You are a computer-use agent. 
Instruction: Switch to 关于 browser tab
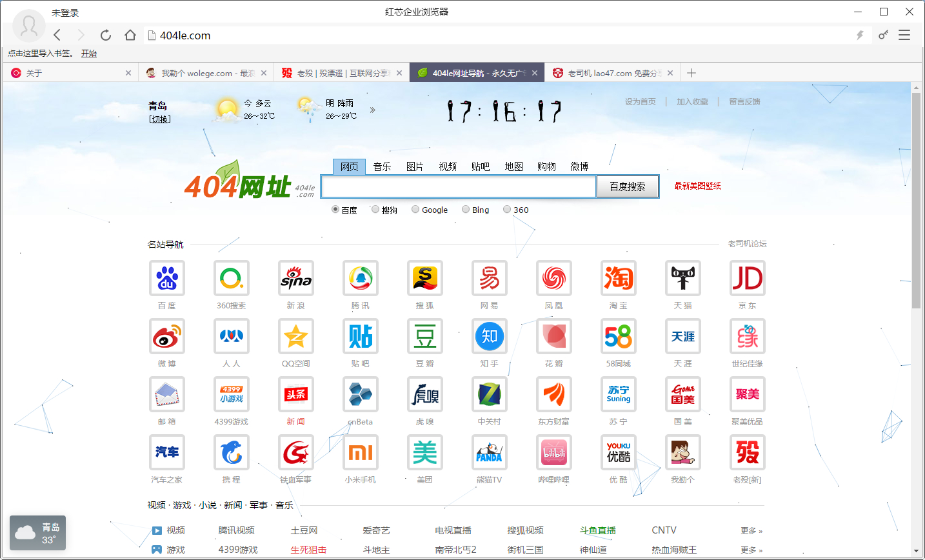pyautogui.click(x=70, y=73)
